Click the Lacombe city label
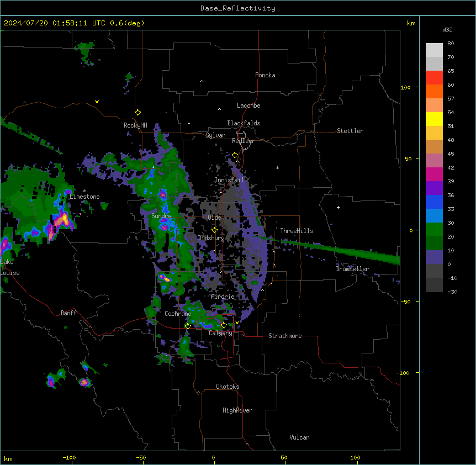 [248, 105]
